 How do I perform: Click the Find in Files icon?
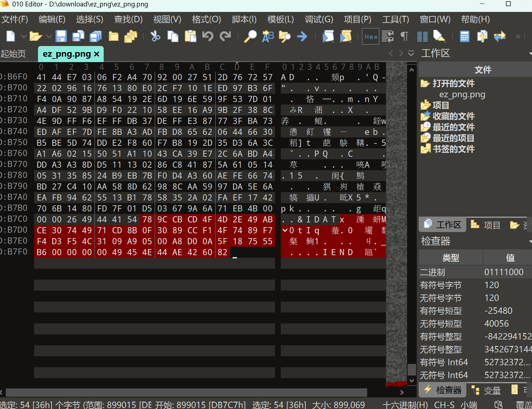point(285,36)
